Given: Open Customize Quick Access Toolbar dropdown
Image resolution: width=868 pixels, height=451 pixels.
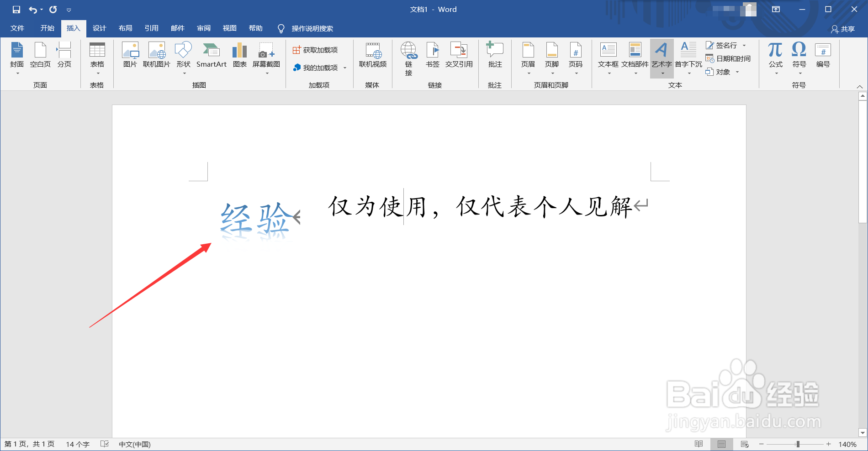Looking at the screenshot, I should pos(69,10).
